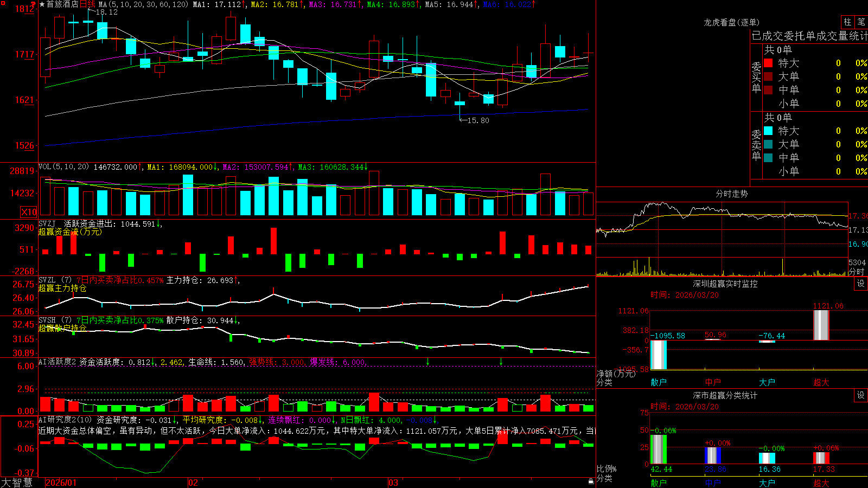Viewport: 868px width, 488px height.
Task: Open 设 settings for 深圳超赢实时监控
Action: click(x=861, y=284)
